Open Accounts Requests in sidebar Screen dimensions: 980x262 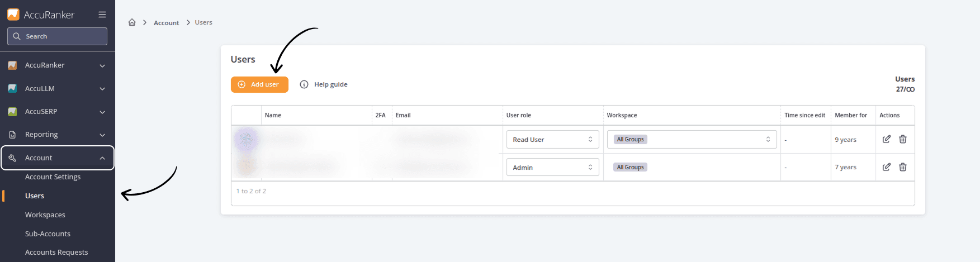tap(56, 253)
